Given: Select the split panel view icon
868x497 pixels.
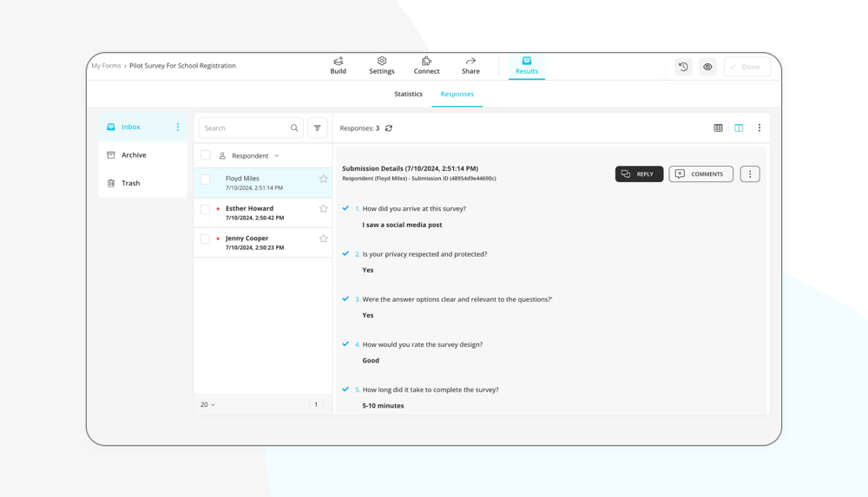Looking at the screenshot, I should [x=739, y=128].
